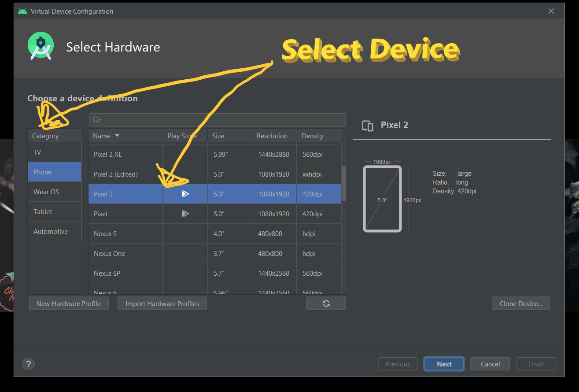This screenshot has height=392, width=579.
Task: Click the Android icon in the title bar
Action: coord(22,11)
